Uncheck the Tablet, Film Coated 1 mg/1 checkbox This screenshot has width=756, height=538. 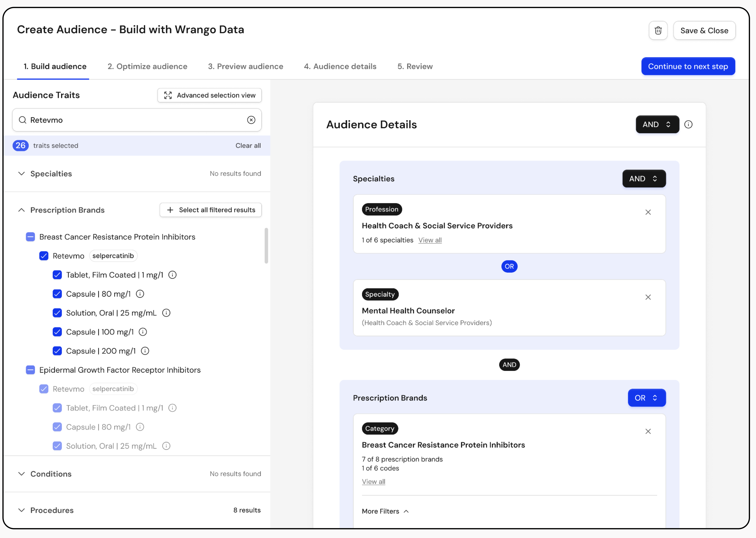click(57, 275)
